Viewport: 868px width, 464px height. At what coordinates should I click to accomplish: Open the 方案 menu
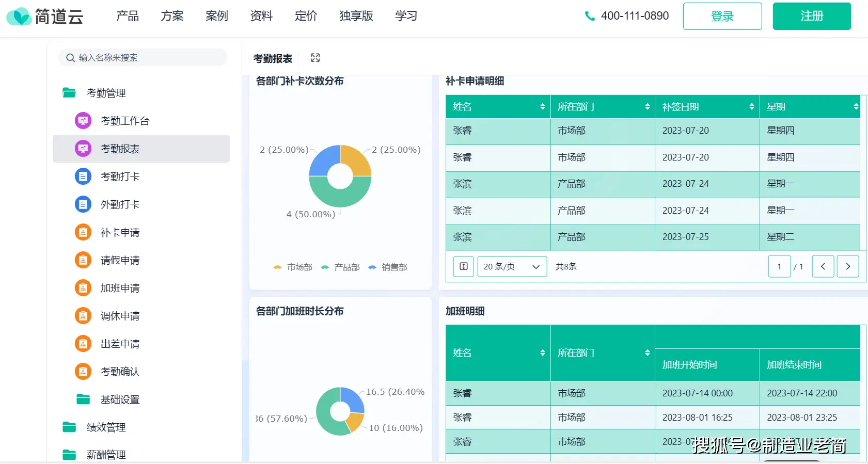click(172, 16)
